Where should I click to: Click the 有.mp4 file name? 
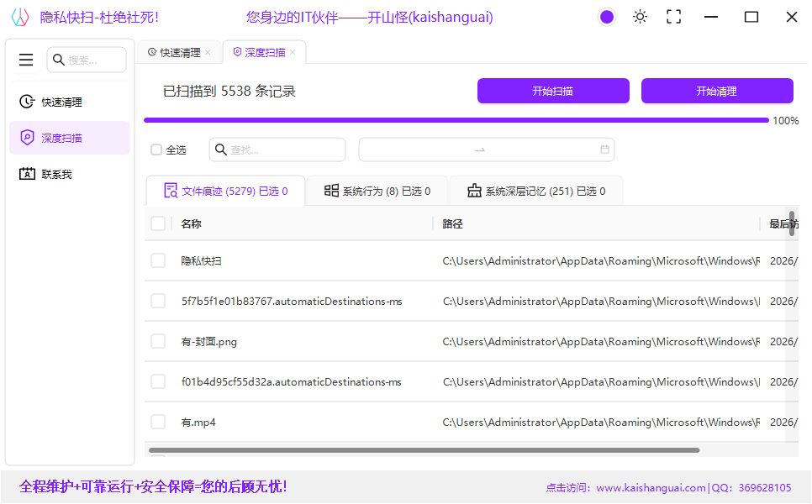tap(198, 423)
